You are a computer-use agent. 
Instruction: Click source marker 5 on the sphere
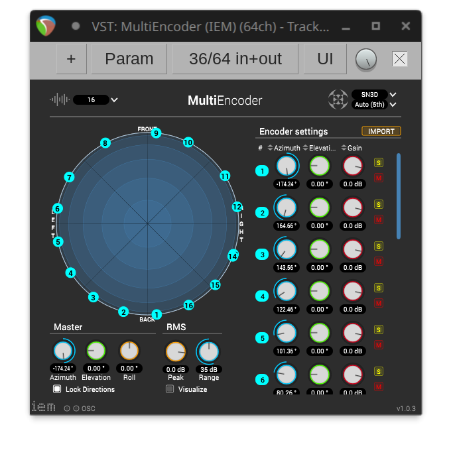coord(58,242)
